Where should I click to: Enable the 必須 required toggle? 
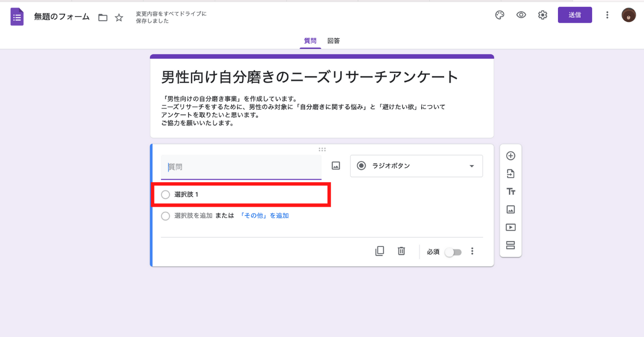[x=453, y=251]
